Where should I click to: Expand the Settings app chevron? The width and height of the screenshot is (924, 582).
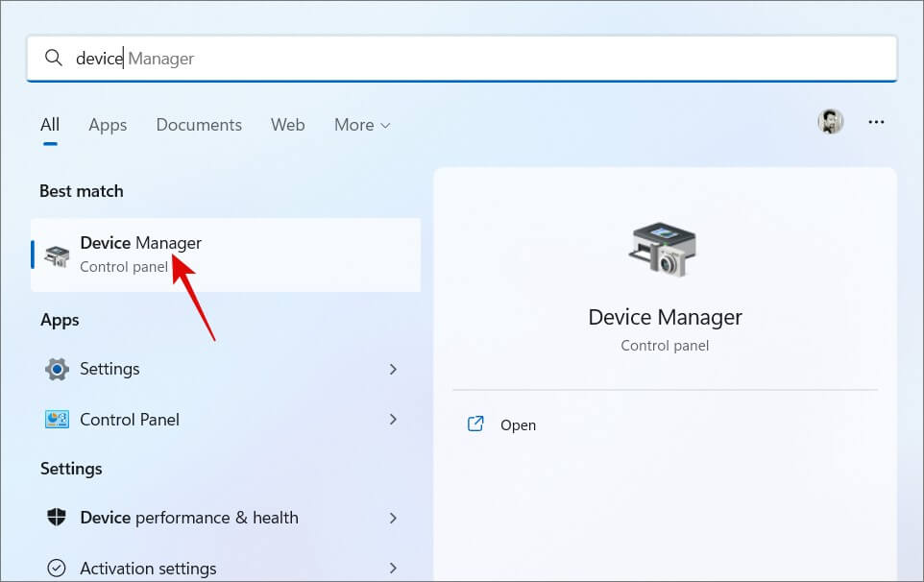393,369
